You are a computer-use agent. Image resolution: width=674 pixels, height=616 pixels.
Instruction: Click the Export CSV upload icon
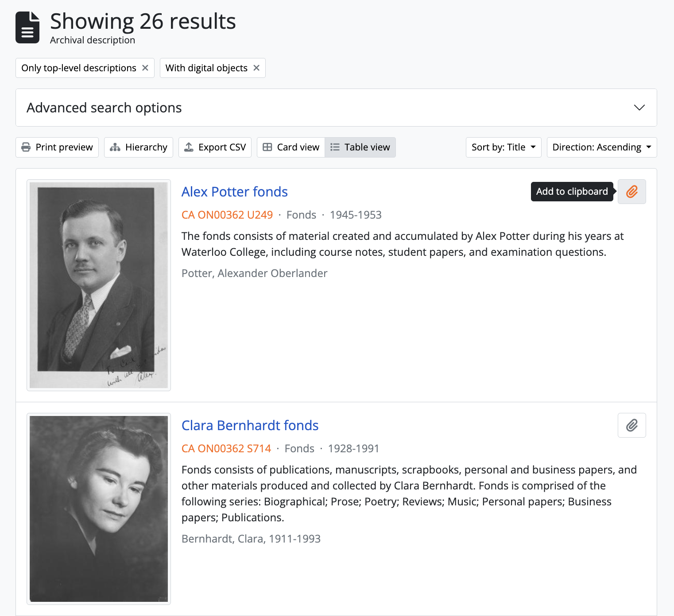pyautogui.click(x=189, y=147)
